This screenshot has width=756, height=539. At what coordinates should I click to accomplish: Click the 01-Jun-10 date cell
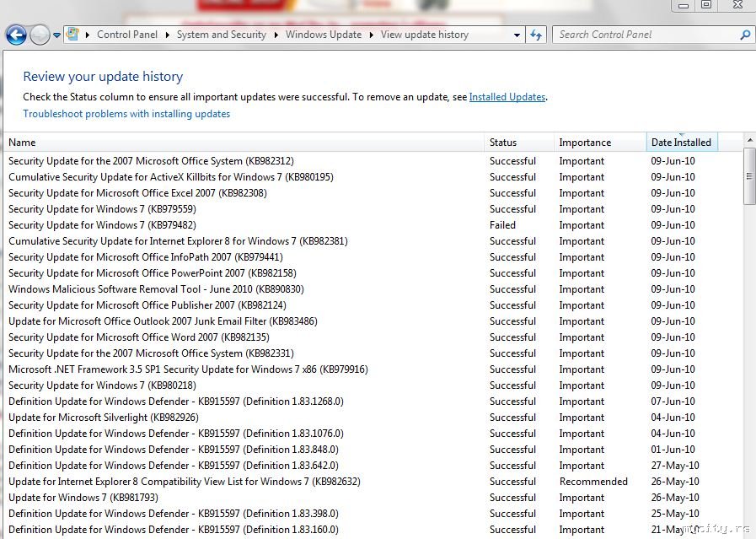pos(673,450)
